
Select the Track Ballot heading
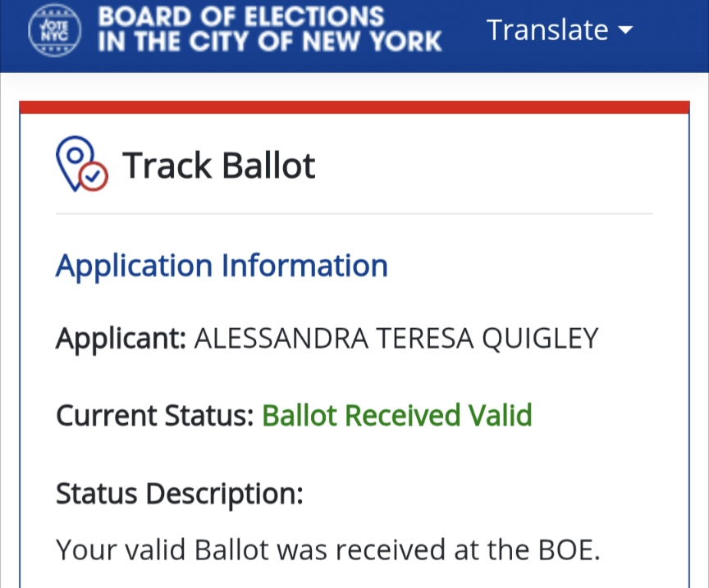click(218, 166)
